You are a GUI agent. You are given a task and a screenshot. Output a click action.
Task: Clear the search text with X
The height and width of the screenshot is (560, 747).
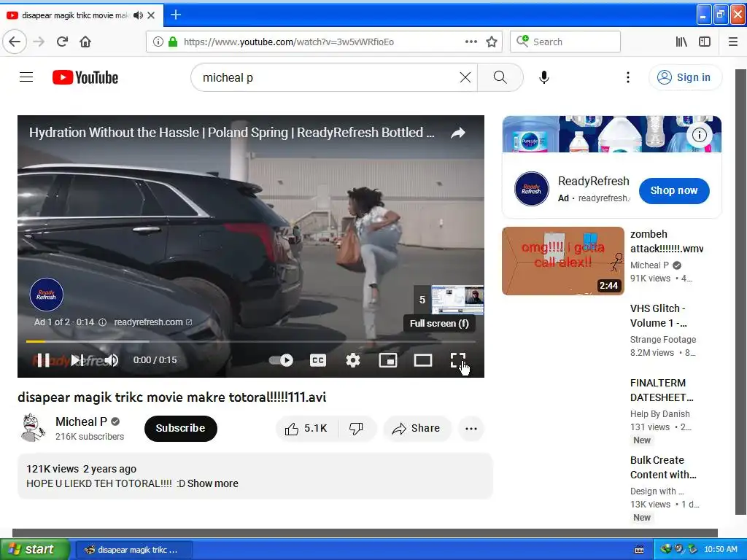click(x=465, y=77)
